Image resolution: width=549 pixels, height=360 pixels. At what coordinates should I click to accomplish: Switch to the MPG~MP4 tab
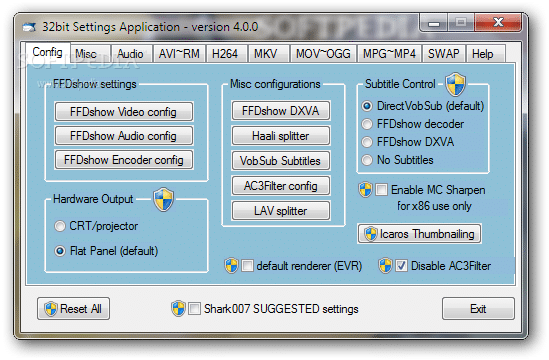(389, 54)
